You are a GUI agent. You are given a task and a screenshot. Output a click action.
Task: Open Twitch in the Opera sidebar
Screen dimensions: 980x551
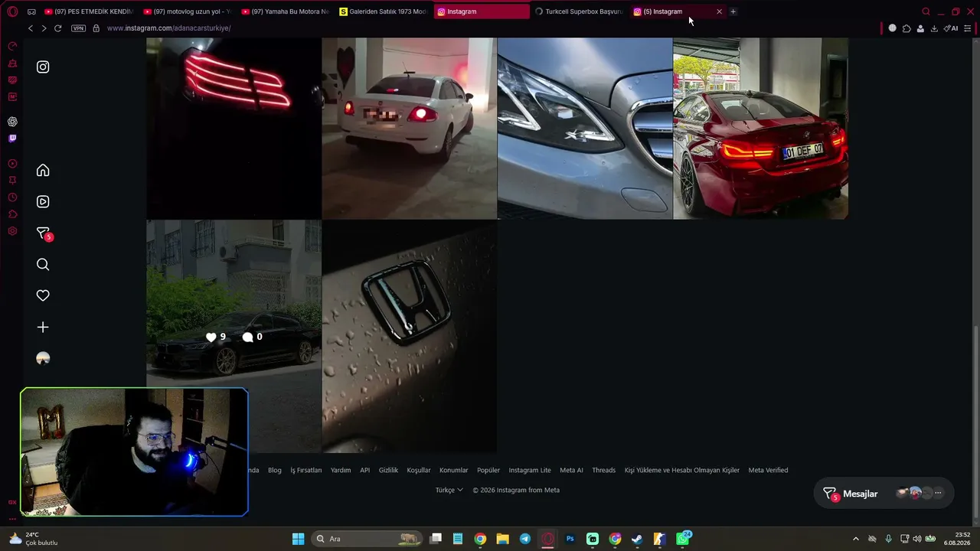tap(12, 139)
